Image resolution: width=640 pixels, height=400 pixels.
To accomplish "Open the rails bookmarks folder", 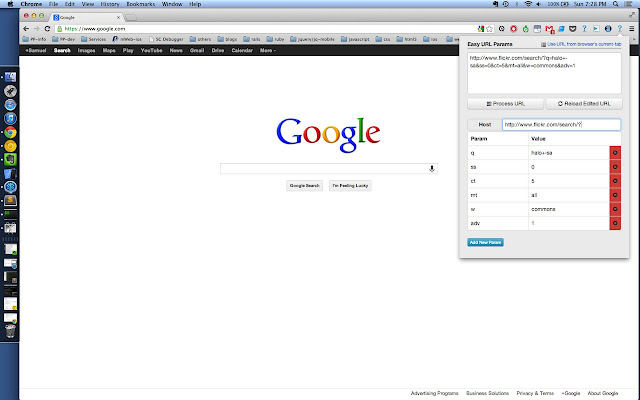I will click(252, 39).
